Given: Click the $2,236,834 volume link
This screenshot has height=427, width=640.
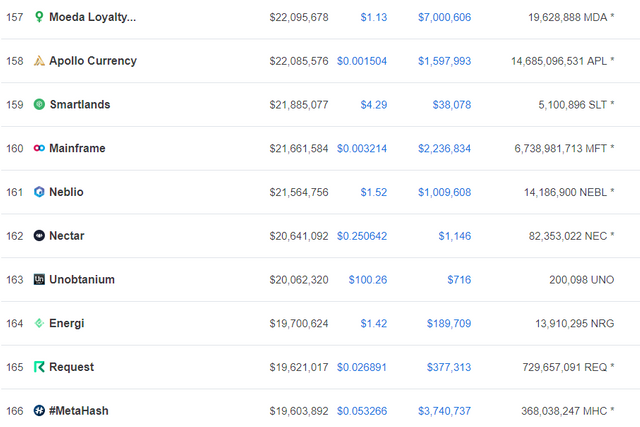Looking at the screenshot, I should (444, 149).
